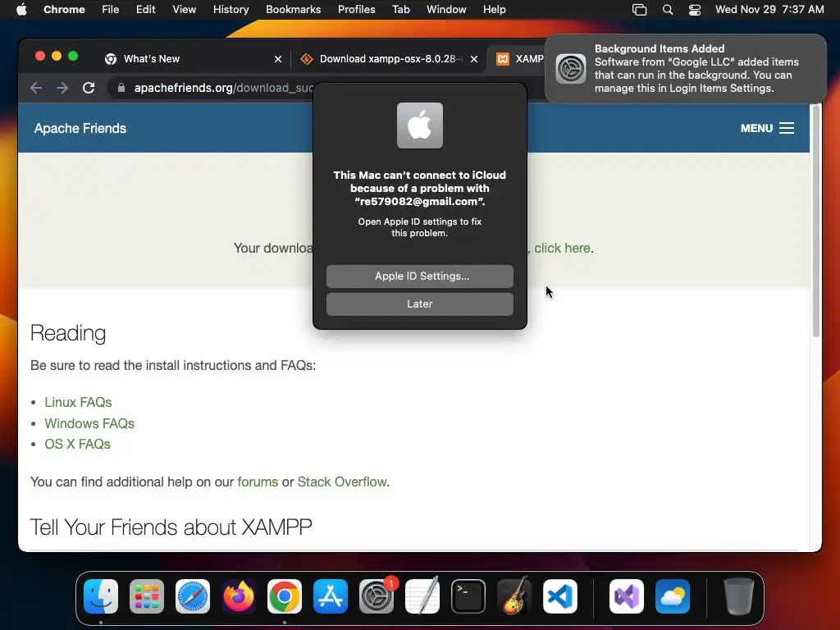Open the Window menu
840x630 pixels.
pos(446,10)
